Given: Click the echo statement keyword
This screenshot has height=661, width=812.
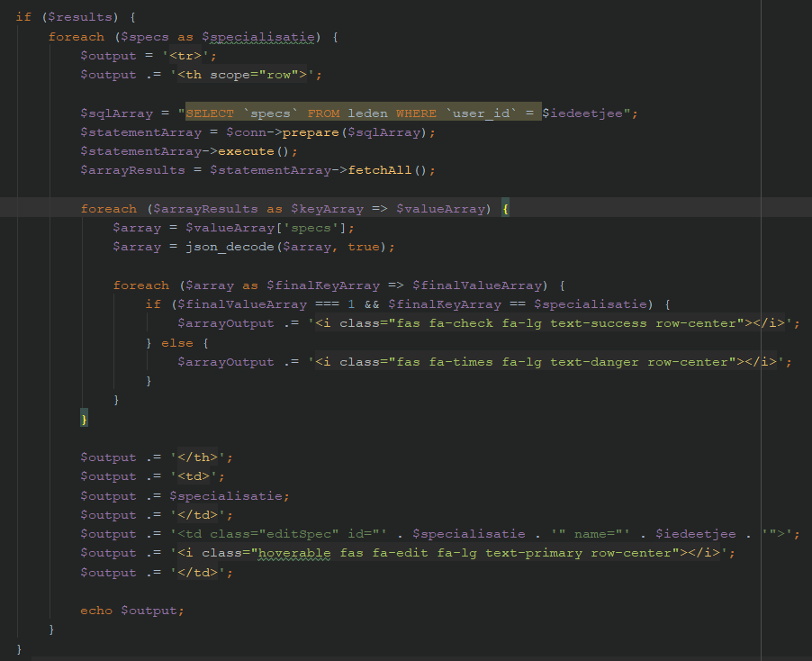Looking at the screenshot, I should point(96,611).
